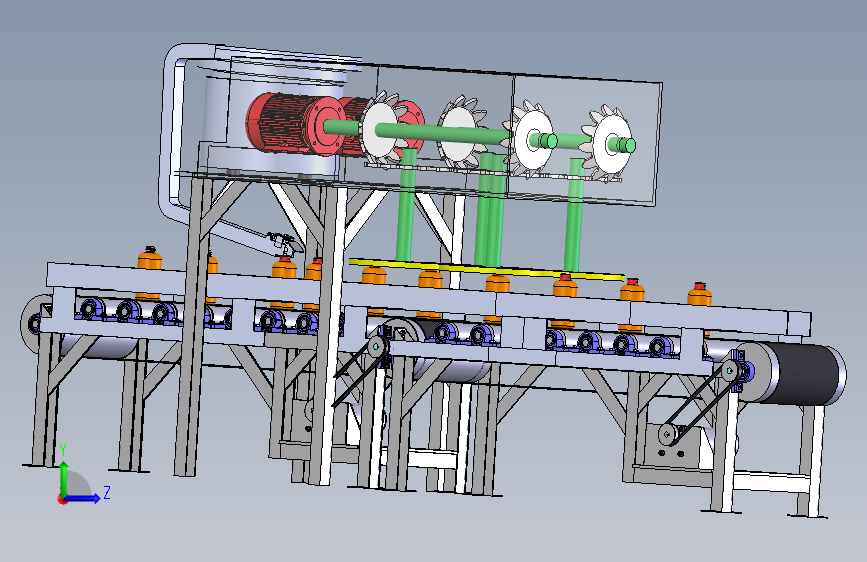This screenshot has width=867, height=562.
Task: Select the small lower belt pulley at bottom right
Action: 668,434
